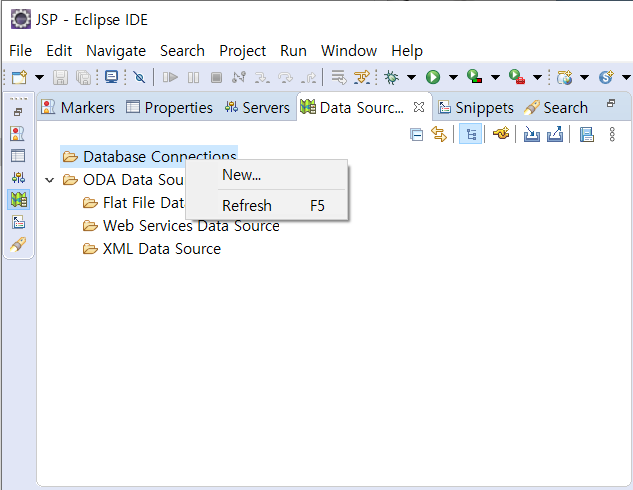Minimize the view panel using corner icon
The height and width of the screenshot is (490, 633).
pyautogui.click(x=611, y=103)
